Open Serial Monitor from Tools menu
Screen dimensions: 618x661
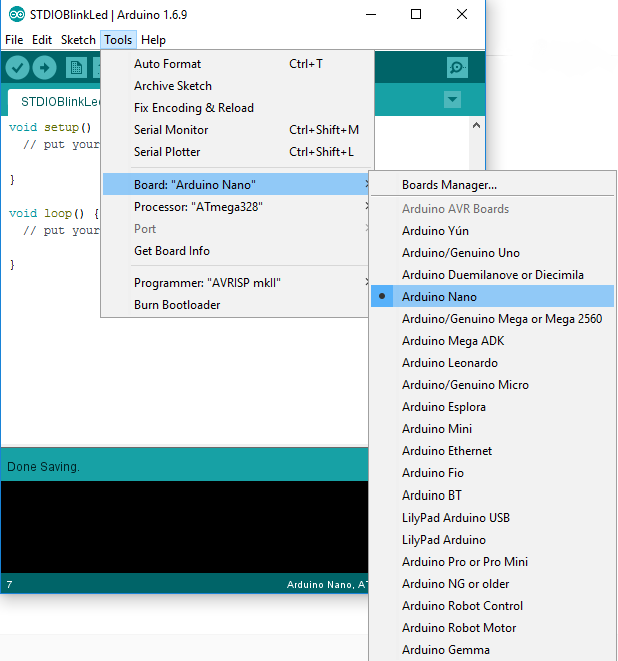tap(237, 129)
